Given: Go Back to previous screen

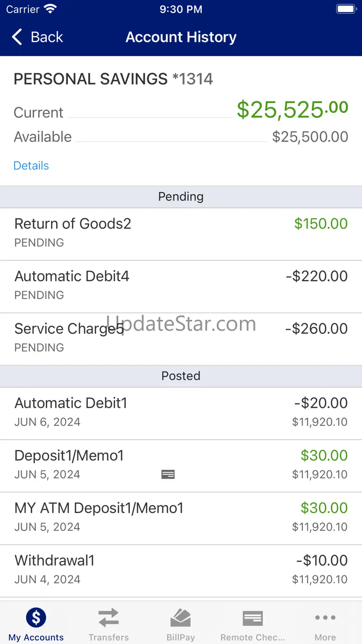Looking at the screenshot, I should click(x=38, y=37).
